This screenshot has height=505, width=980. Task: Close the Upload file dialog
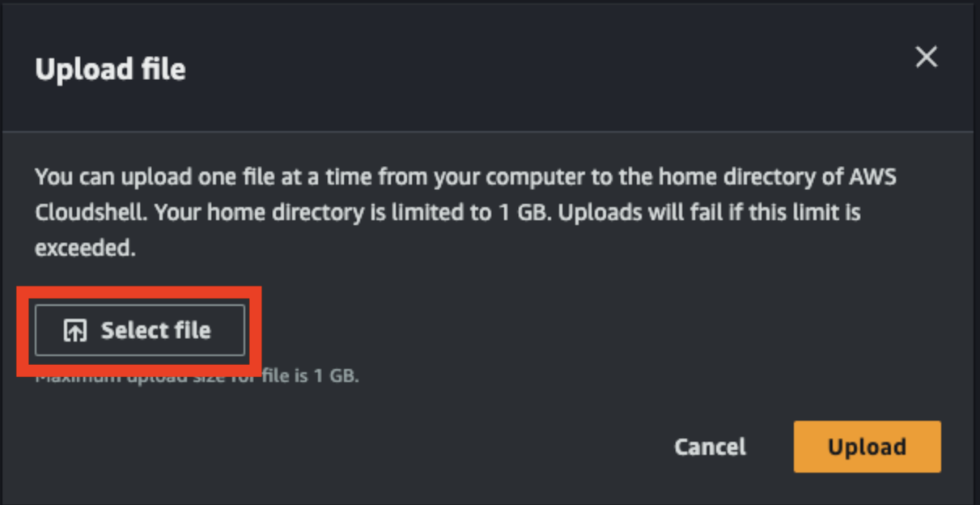pyautogui.click(x=926, y=57)
